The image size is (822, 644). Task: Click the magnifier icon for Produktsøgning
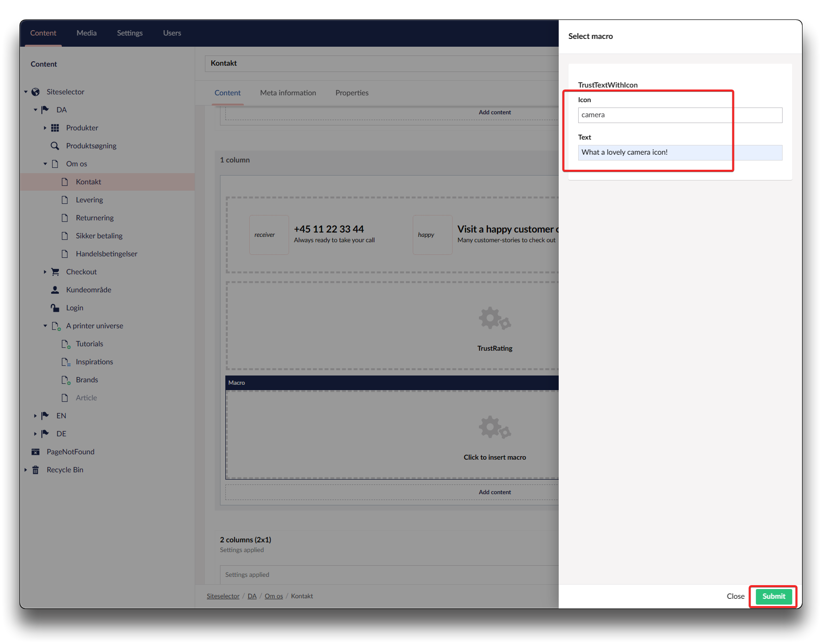click(55, 146)
